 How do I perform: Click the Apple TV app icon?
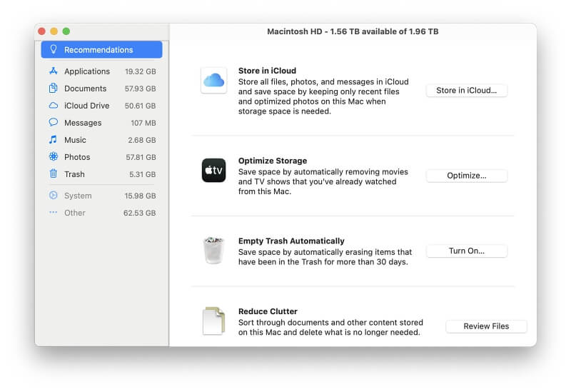click(213, 170)
